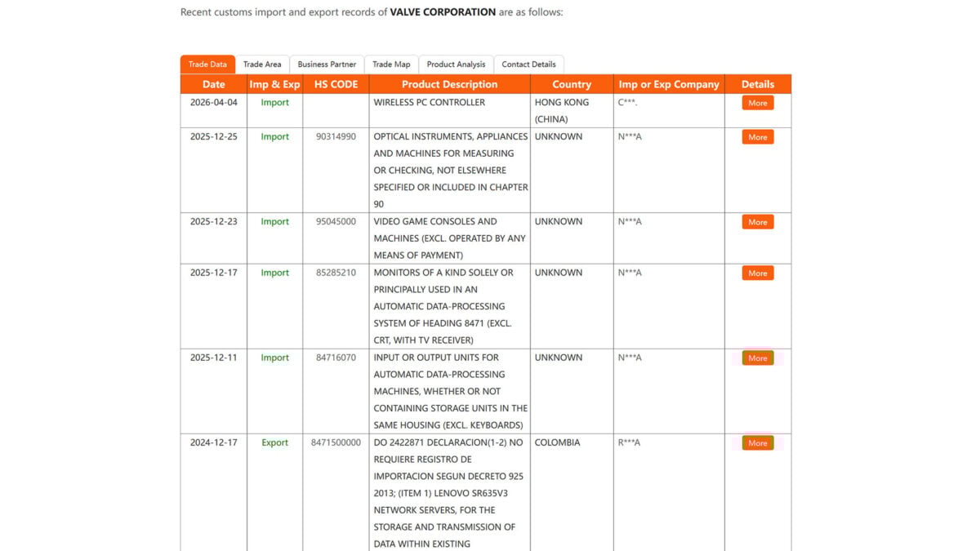The height and width of the screenshot is (551, 980).
Task: Open More details for HS code 90314990
Action: coord(757,137)
